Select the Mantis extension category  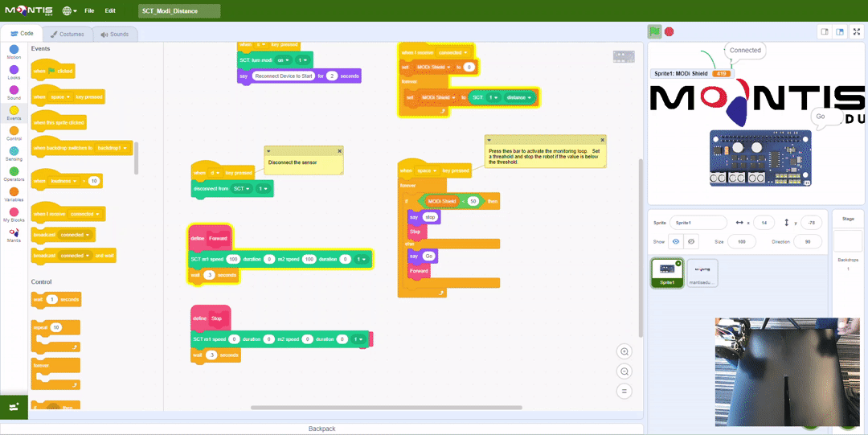[14, 236]
